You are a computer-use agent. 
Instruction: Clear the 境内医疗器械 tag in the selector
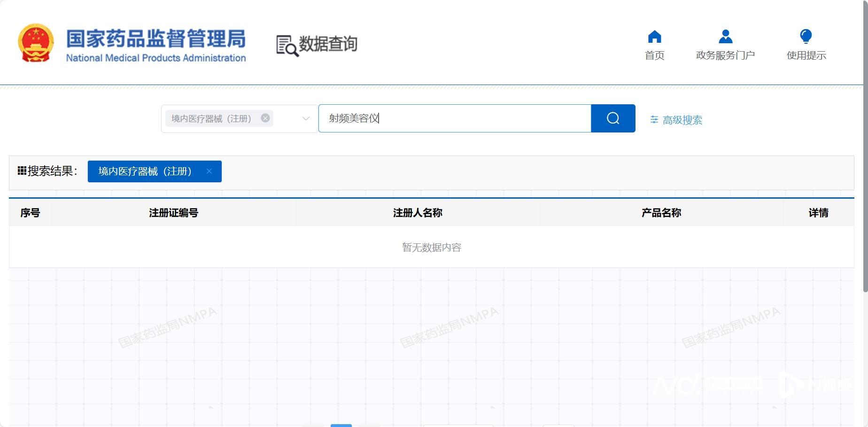(265, 118)
